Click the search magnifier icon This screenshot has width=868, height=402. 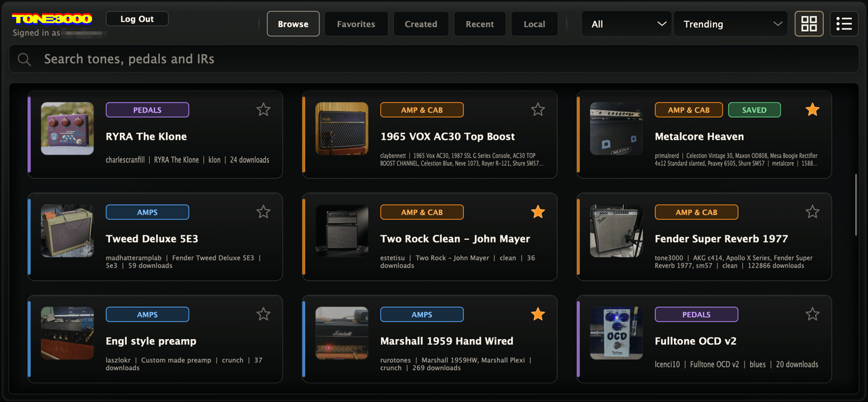[24, 60]
